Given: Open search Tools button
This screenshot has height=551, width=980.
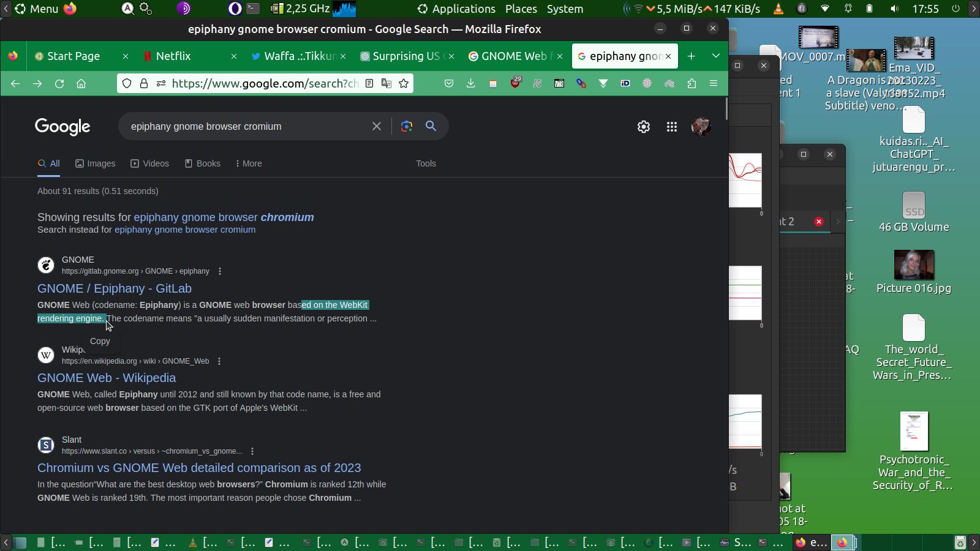Looking at the screenshot, I should point(426,163).
